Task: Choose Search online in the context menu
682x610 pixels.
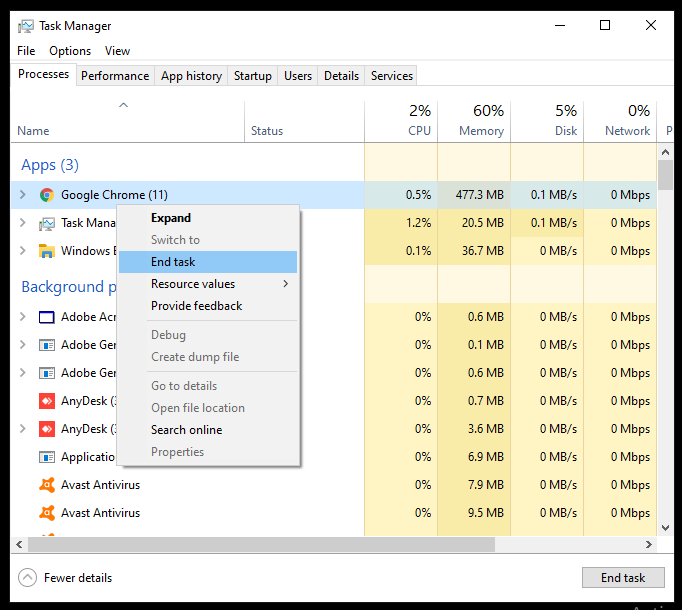Action: [x=208, y=430]
